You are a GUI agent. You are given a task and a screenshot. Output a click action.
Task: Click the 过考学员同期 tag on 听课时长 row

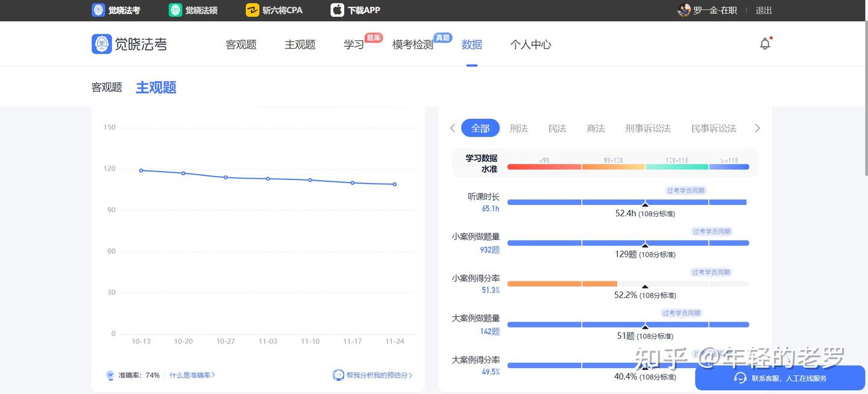click(x=686, y=190)
